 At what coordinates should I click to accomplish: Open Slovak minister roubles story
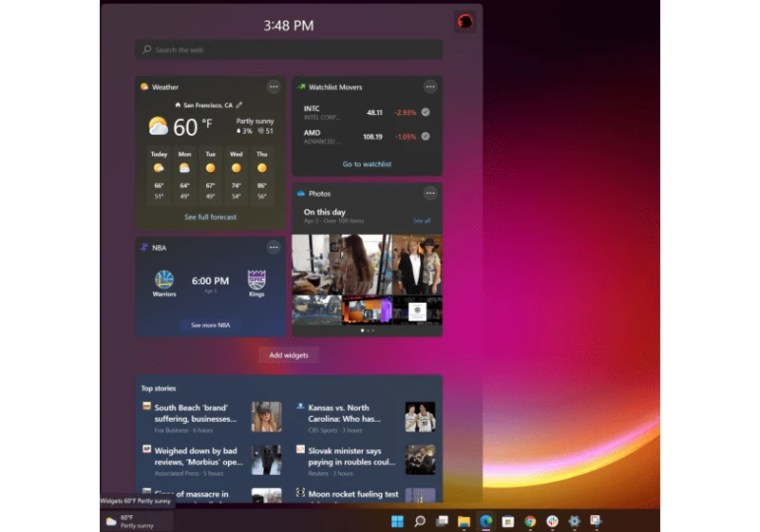[351, 456]
